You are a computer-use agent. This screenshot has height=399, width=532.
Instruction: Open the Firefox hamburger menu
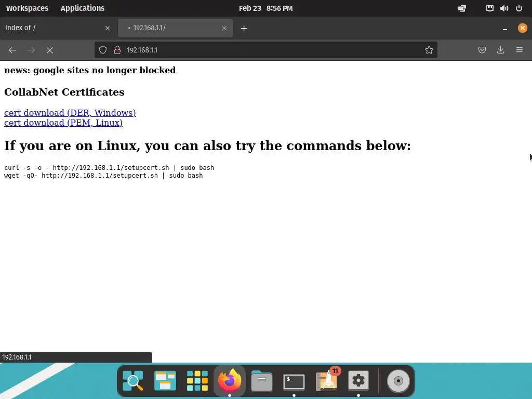pos(520,50)
